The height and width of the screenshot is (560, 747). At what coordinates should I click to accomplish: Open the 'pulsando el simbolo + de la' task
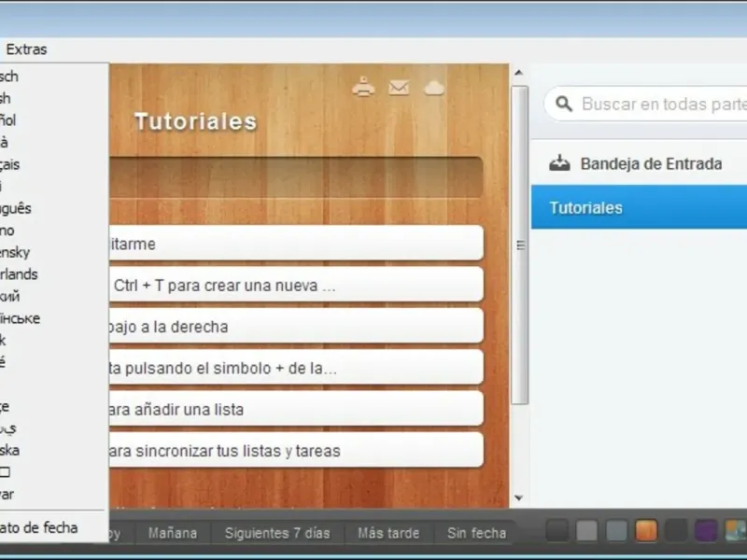click(x=296, y=368)
